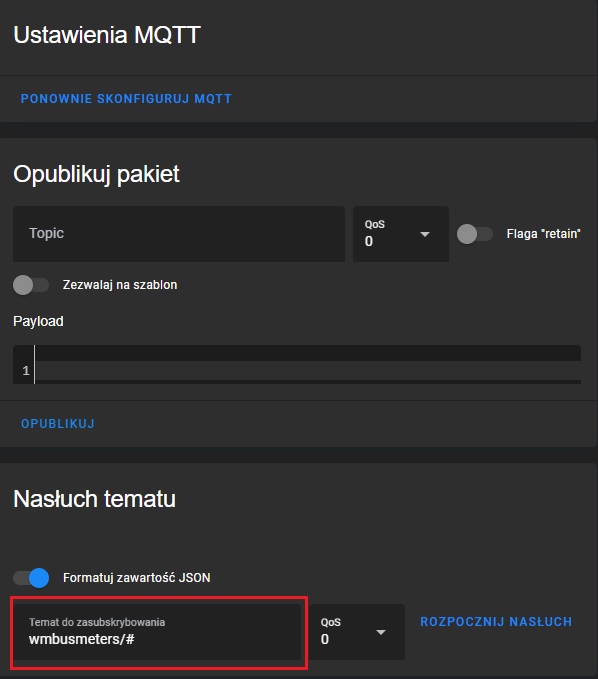
Task: Click the arrow icon of subscription QoS selector
Action: tap(381, 632)
